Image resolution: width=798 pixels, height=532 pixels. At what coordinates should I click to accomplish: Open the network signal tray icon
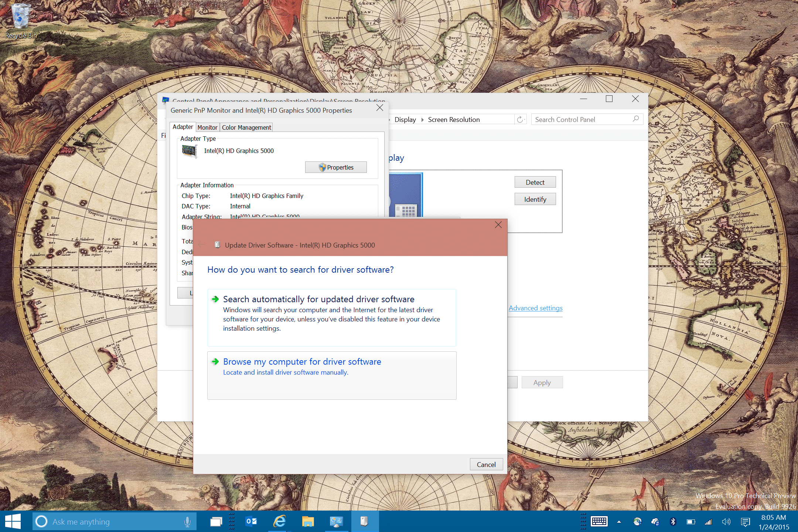point(708,522)
